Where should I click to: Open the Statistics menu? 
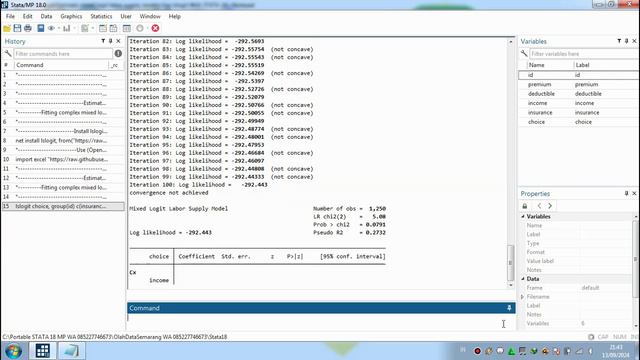[x=101, y=16]
